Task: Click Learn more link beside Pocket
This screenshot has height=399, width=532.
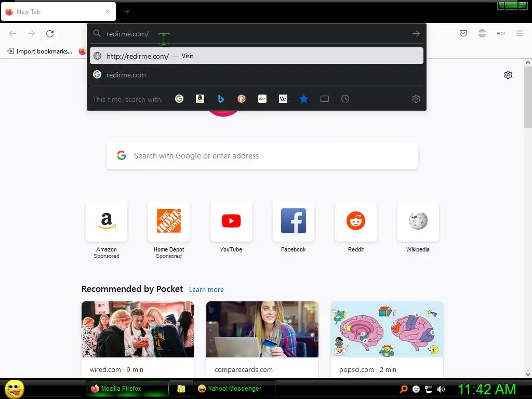Action: tap(206, 290)
